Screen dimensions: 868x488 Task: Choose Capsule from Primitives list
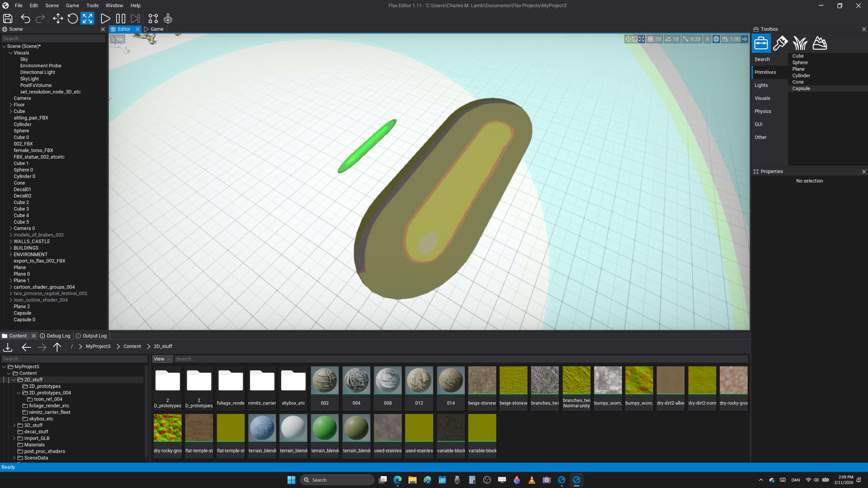(x=801, y=89)
